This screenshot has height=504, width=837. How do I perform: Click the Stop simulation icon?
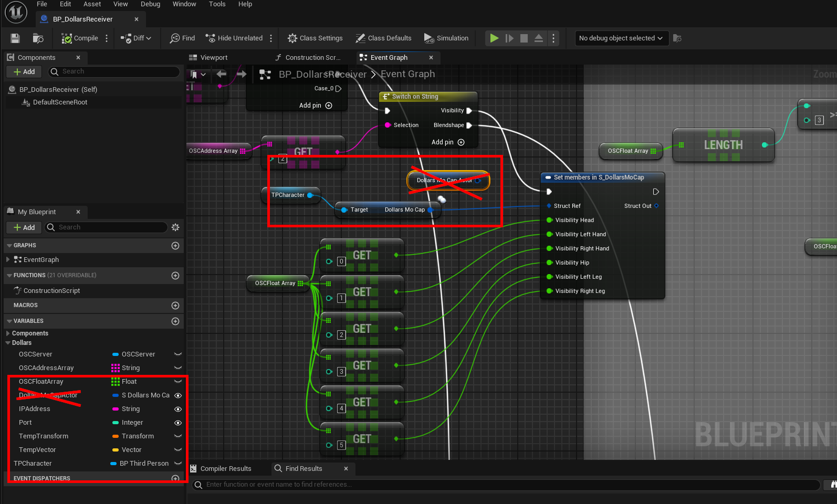pyautogui.click(x=524, y=38)
